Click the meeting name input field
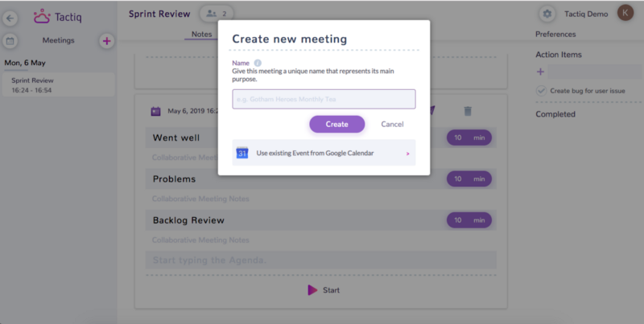The image size is (644, 324). [324, 99]
